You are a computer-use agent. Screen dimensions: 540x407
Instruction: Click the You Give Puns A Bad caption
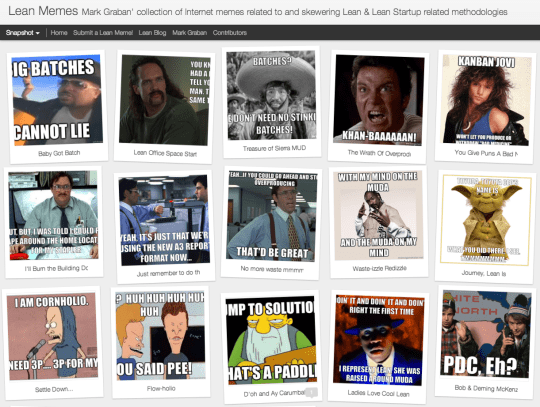point(486,153)
